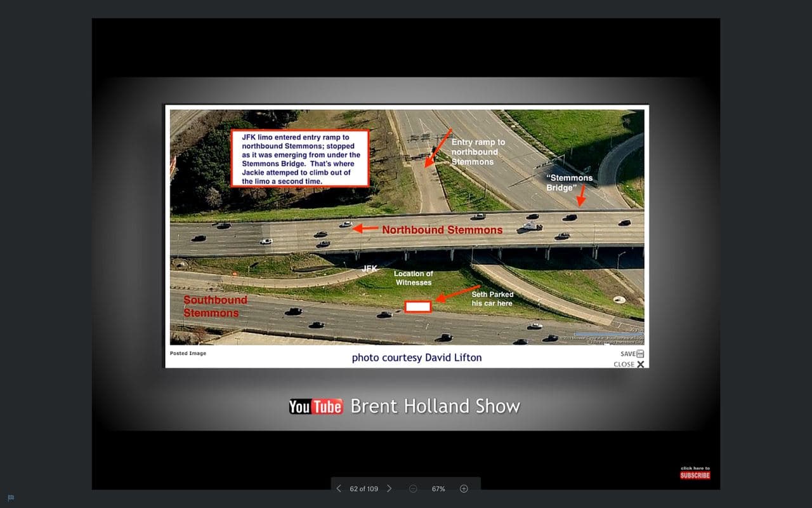The image size is (812, 508).
Task: Click the zoom in plus icon
Action: (464, 488)
